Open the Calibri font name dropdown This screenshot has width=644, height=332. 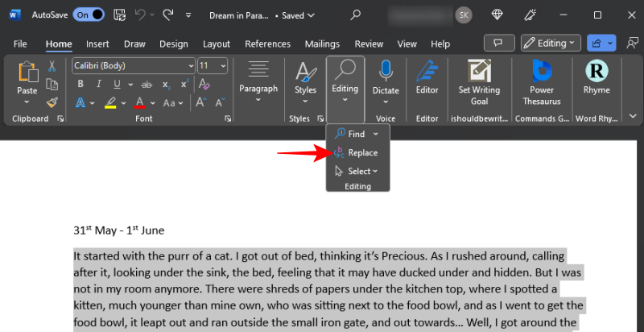190,66
